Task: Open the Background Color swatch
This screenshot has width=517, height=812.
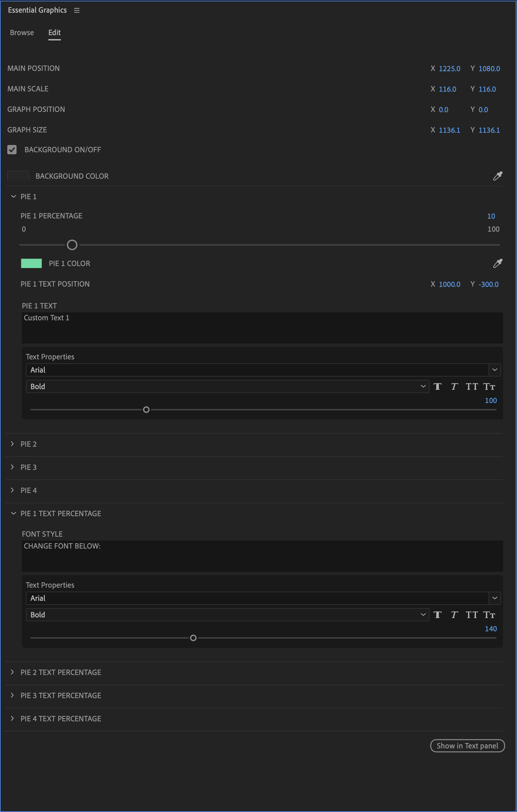Action: click(x=18, y=176)
